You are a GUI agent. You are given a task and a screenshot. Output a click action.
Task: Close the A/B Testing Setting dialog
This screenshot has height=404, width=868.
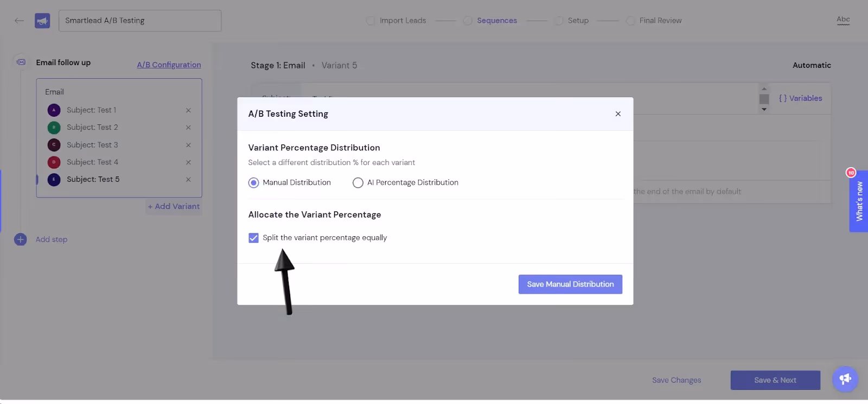pyautogui.click(x=618, y=114)
